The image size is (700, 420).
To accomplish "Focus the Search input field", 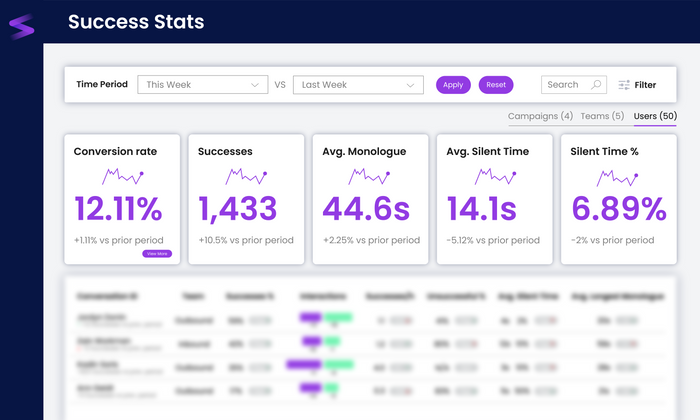I will click(x=574, y=85).
